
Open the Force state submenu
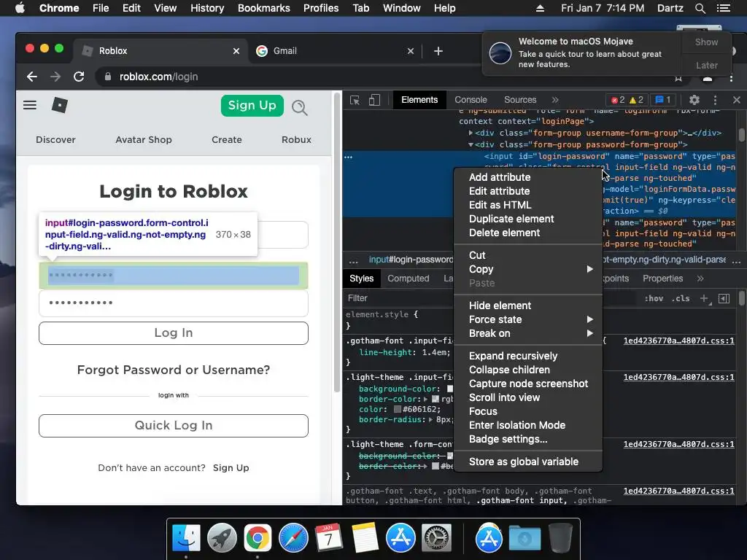[528, 319]
